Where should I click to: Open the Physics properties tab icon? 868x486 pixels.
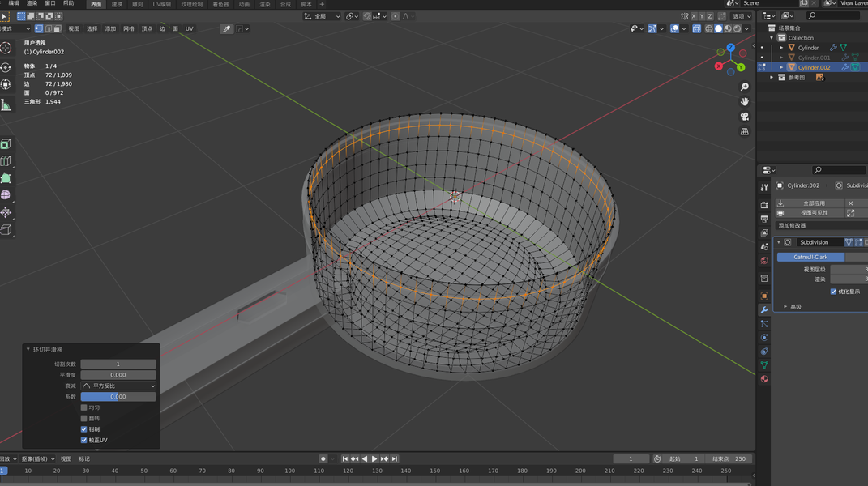pos(764,338)
